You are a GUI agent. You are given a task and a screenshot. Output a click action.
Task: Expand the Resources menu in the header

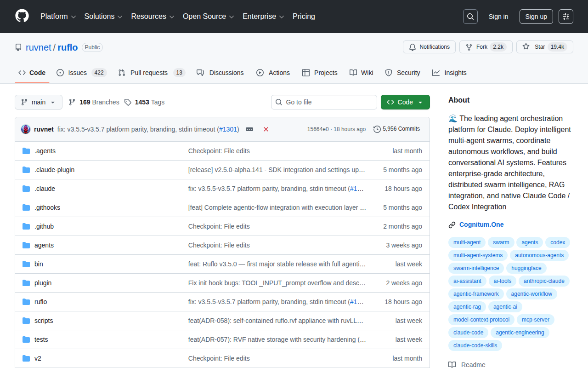click(x=153, y=16)
